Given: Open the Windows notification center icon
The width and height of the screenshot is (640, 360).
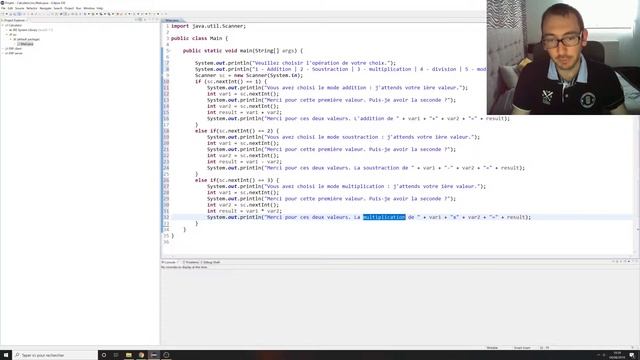Looking at the screenshot, I should (632, 355).
